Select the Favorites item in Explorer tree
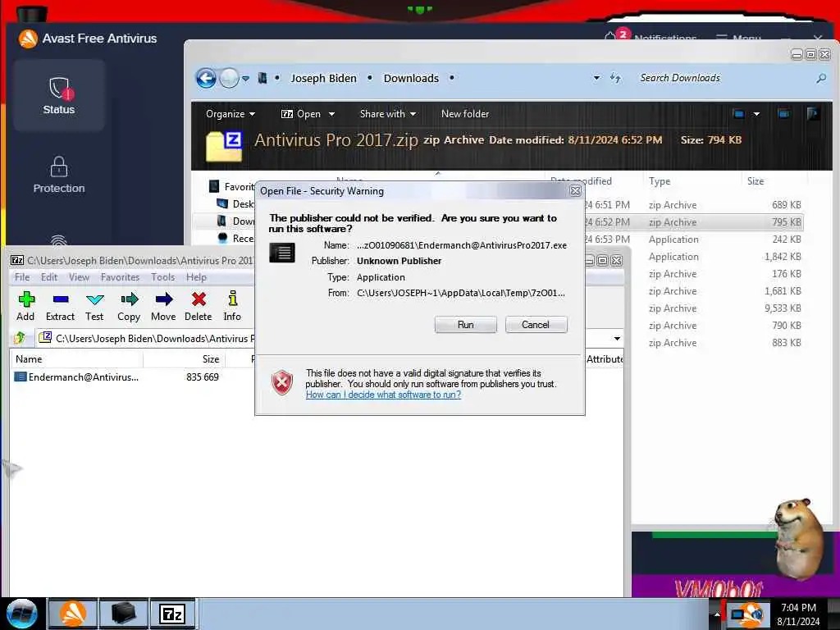 point(231,186)
